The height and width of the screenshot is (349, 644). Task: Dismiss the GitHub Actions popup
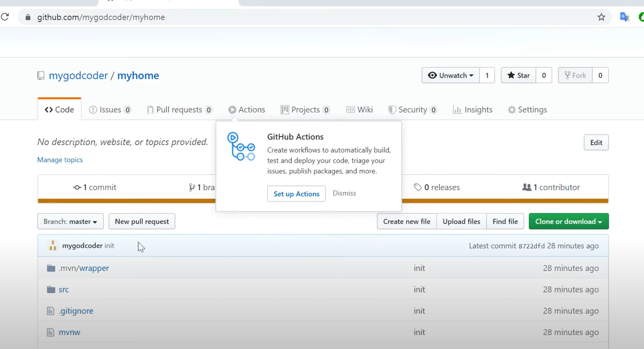point(344,193)
